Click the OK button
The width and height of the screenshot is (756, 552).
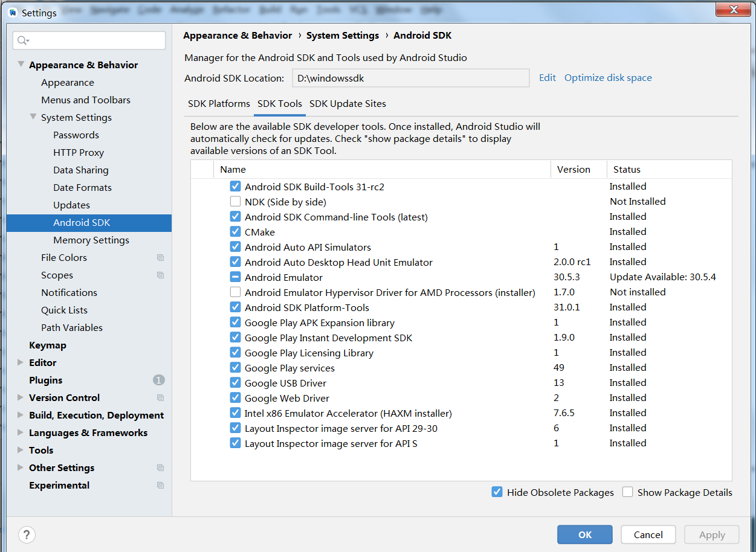click(585, 534)
